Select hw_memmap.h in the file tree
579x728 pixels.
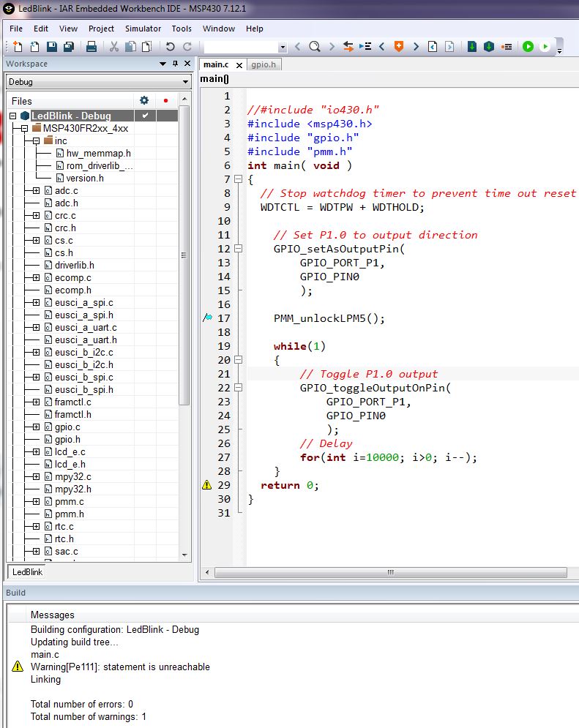click(x=98, y=153)
